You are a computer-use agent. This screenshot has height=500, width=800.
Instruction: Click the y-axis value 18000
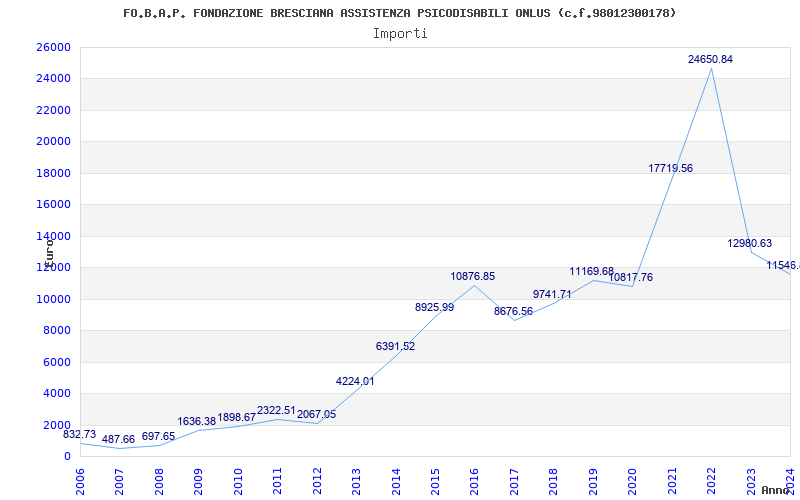click(53, 173)
